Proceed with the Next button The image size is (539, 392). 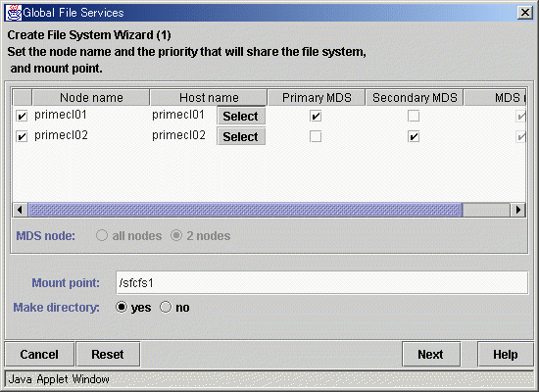click(x=431, y=354)
